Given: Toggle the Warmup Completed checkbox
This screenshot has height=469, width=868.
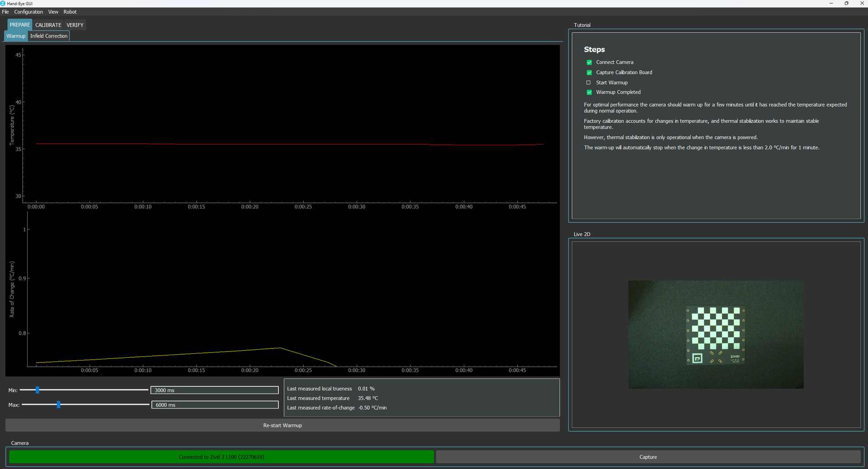Looking at the screenshot, I should pos(589,92).
